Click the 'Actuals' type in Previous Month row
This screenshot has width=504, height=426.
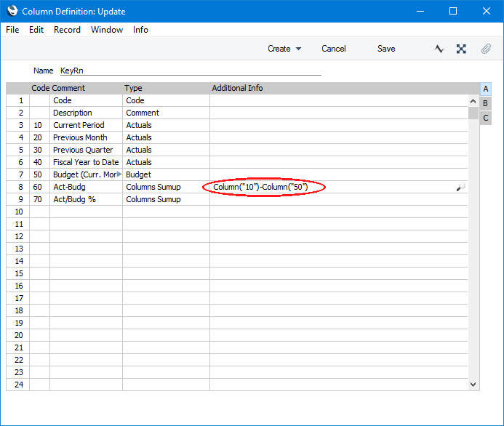[166, 137]
